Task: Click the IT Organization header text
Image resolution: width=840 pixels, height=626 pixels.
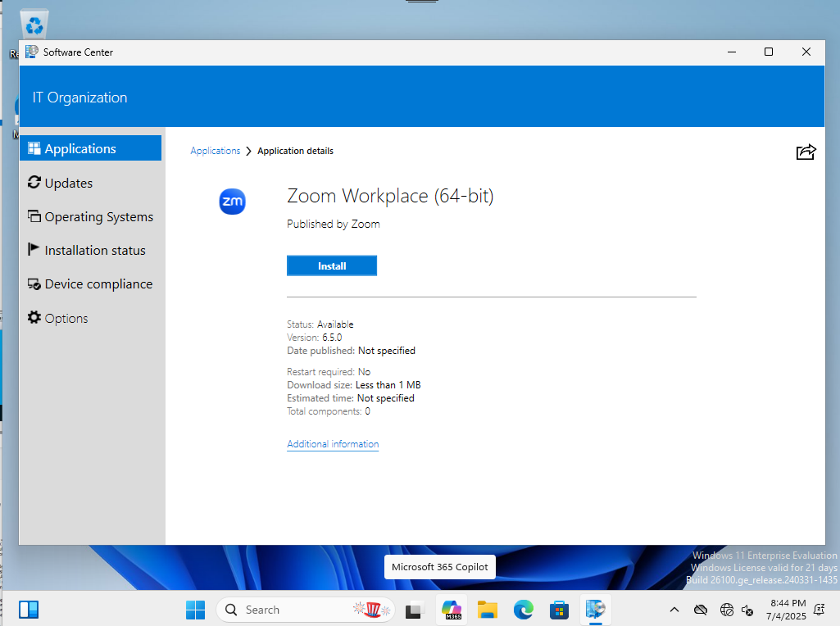Action: coord(79,98)
